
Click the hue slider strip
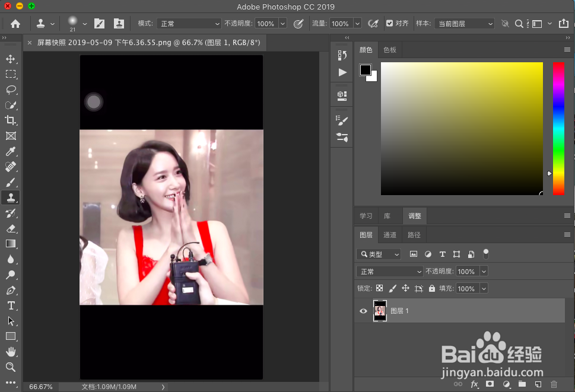pyautogui.click(x=558, y=129)
